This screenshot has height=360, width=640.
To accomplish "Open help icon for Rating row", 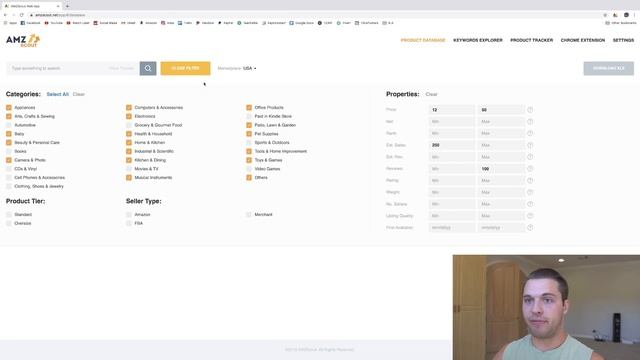I will click(530, 180).
